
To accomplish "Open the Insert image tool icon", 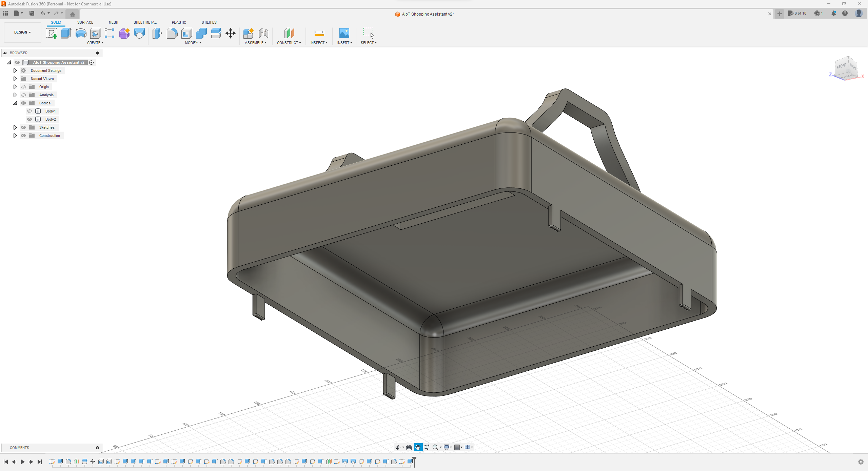I will pos(344,33).
